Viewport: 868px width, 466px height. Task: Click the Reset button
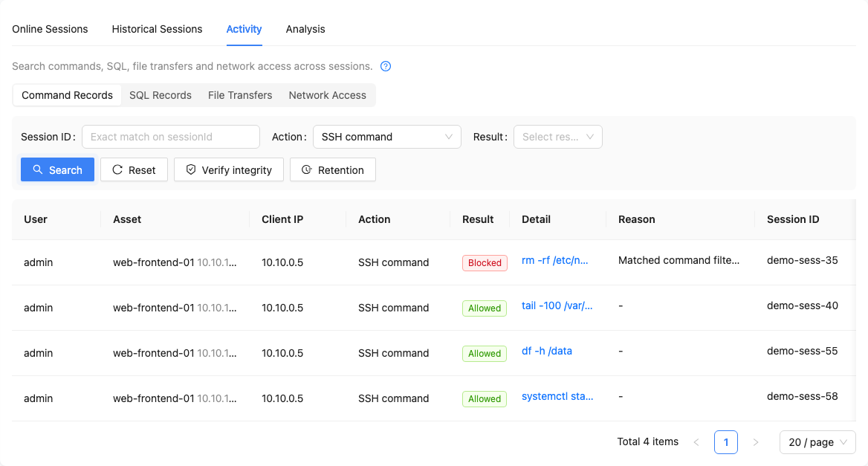tap(134, 170)
